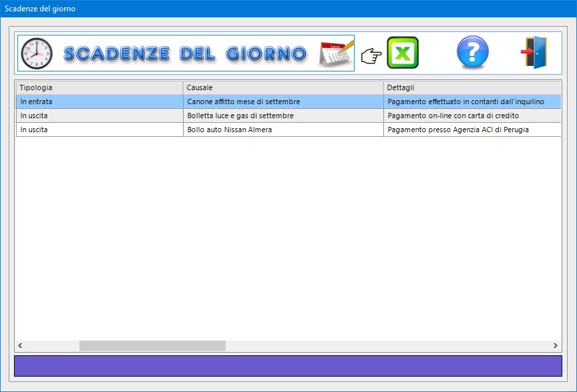Click the pointing hand icon
577x392 pixels.
coord(371,56)
